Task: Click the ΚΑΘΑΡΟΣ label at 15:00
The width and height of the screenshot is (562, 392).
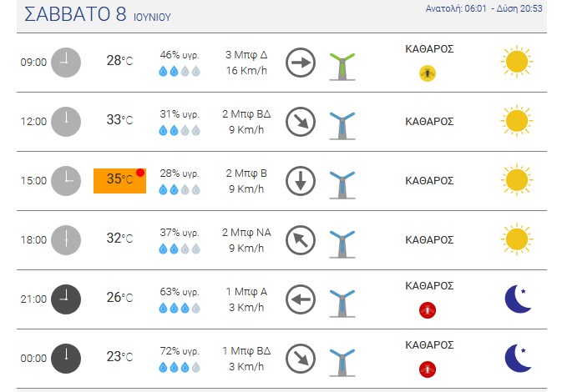Action: [x=429, y=180]
